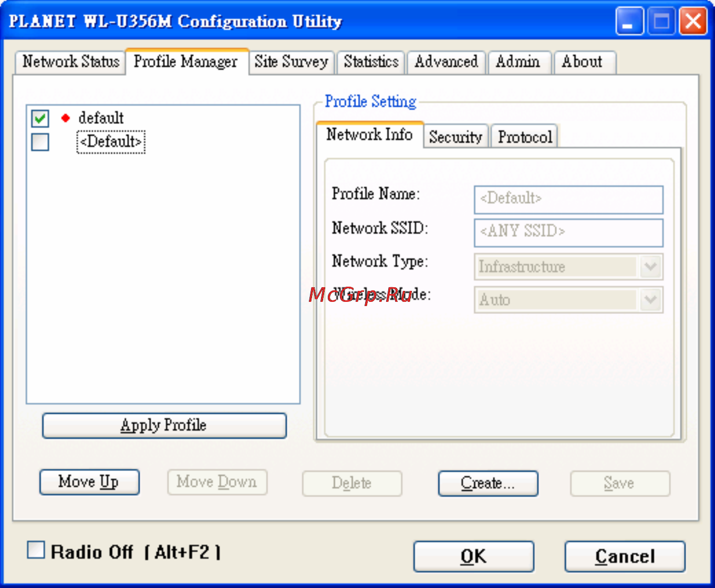The image size is (715, 588).
Task: Close the Configuration Utility window
Action: (693, 22)
